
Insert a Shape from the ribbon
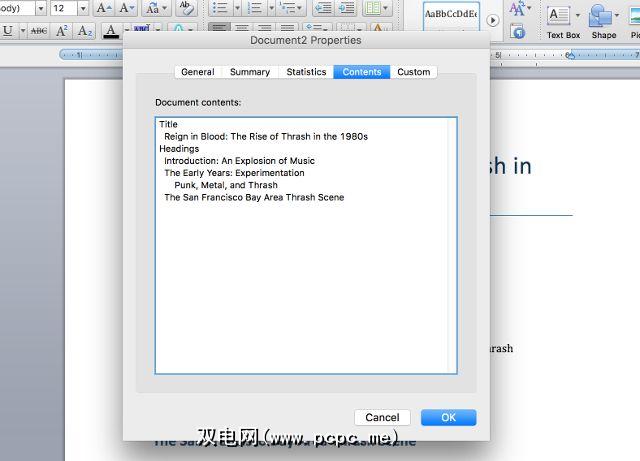click(x=603, y=20)
